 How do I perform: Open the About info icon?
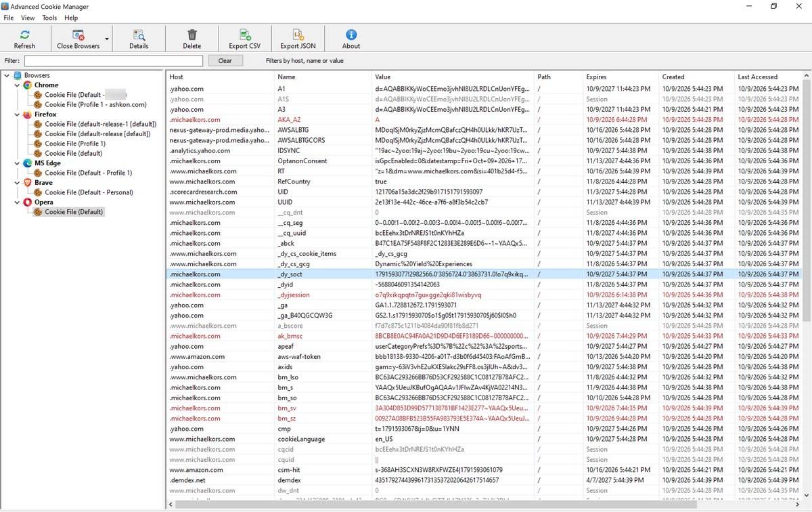[351, 35]
